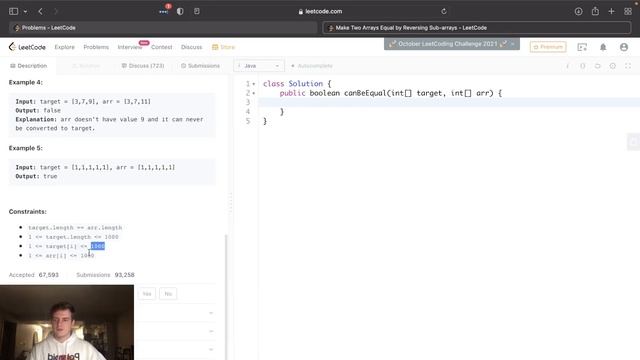Click highlighted 1000 in target[i] constraint
This screenshot has height=360, width=640.
click(x=98, y=246)
